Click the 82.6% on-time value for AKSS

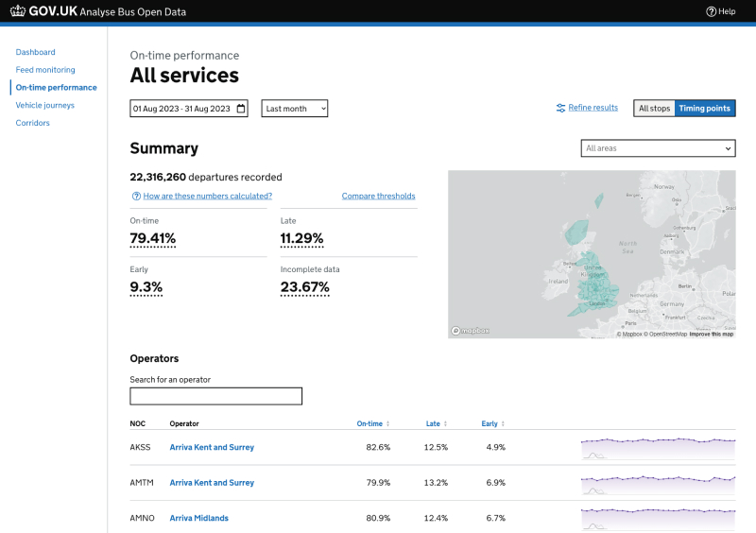click(378, 447)
